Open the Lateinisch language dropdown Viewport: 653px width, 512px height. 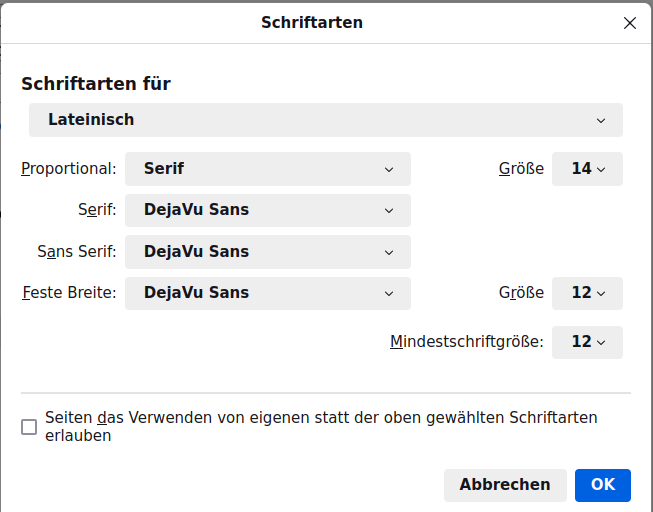[x=325, y=120]
